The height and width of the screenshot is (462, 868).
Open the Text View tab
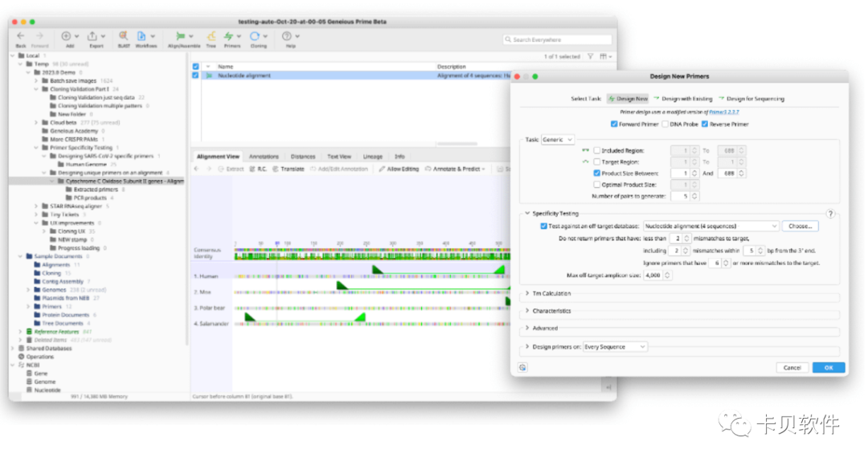coord(339,157)
